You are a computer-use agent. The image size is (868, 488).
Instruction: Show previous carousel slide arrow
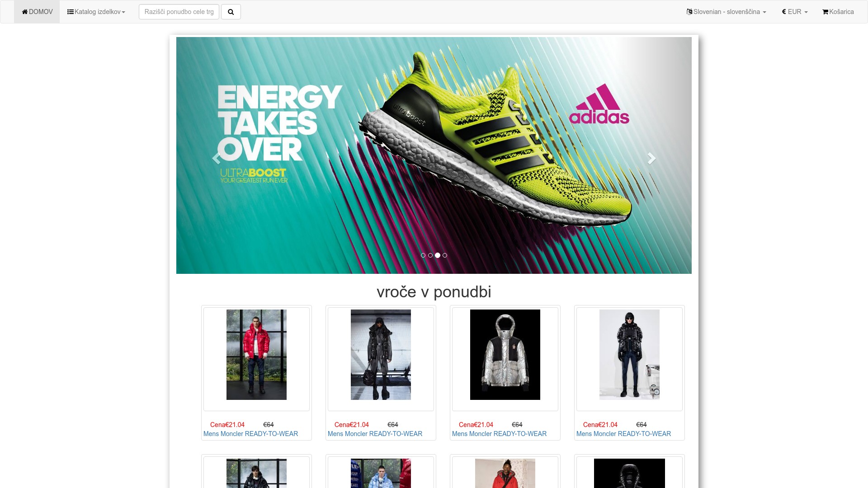point(216,158)
